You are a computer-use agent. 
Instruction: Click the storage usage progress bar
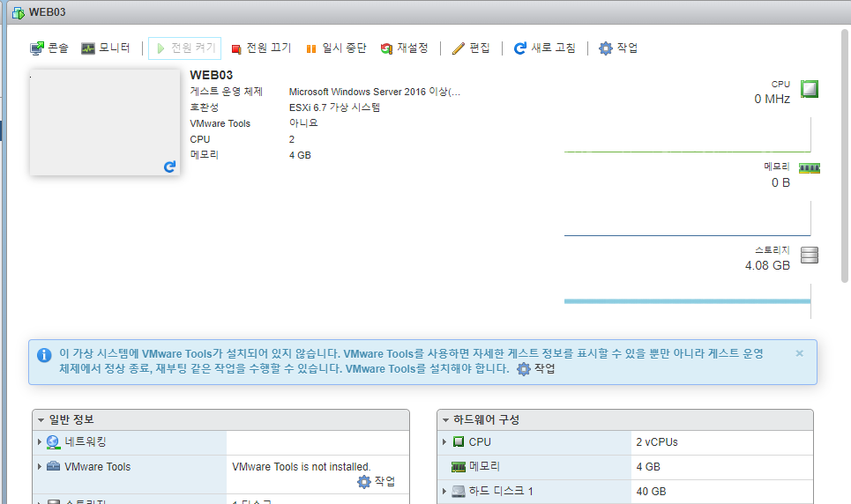(687, 301)
